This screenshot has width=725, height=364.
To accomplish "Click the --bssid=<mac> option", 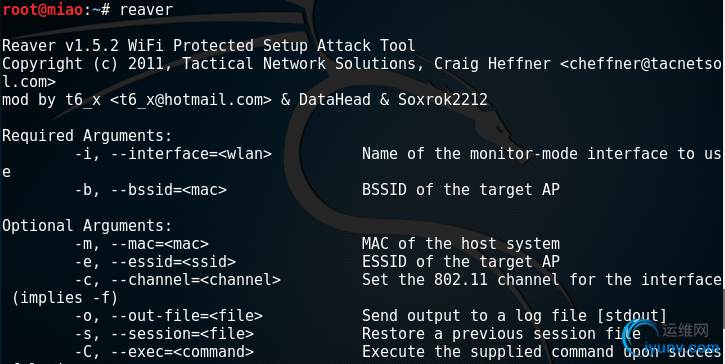I will 169,190.
